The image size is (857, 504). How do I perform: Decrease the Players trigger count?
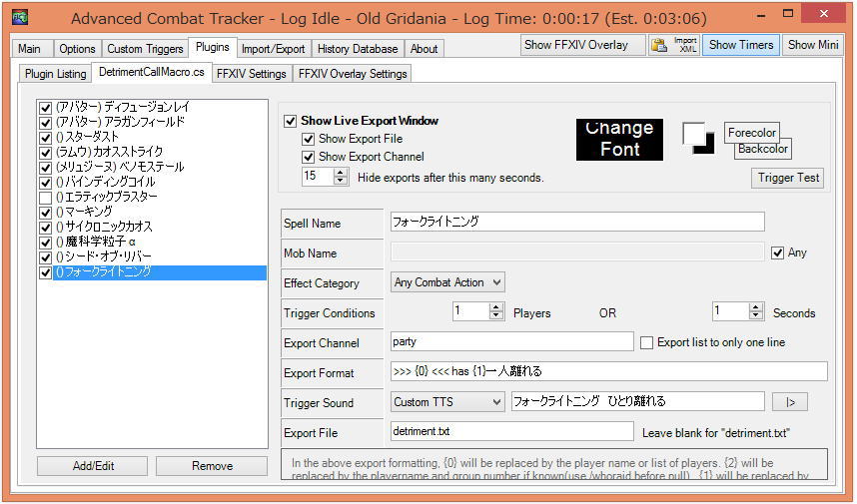[496, 316]
